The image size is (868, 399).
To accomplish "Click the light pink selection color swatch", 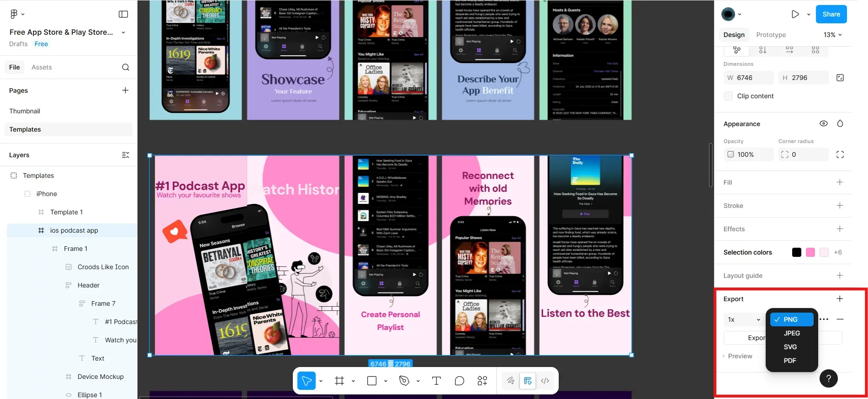I will point(824,252).
